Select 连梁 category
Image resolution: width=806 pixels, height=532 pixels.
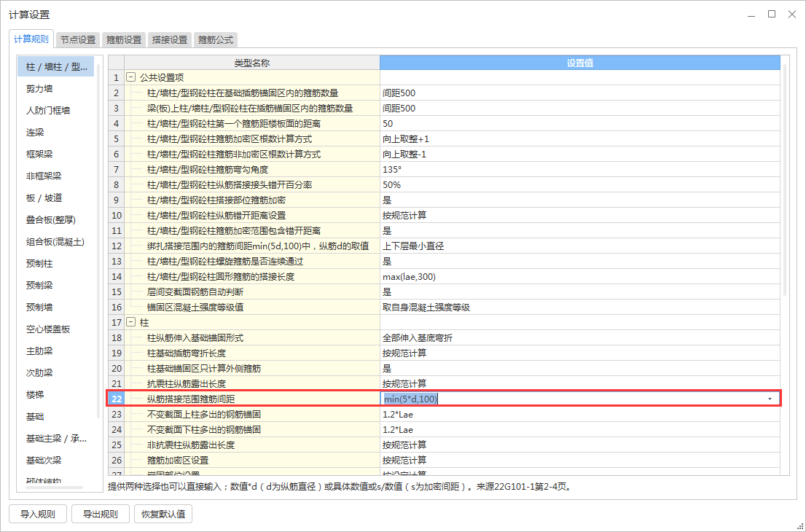pyautogui.click(x=56, y=133)
